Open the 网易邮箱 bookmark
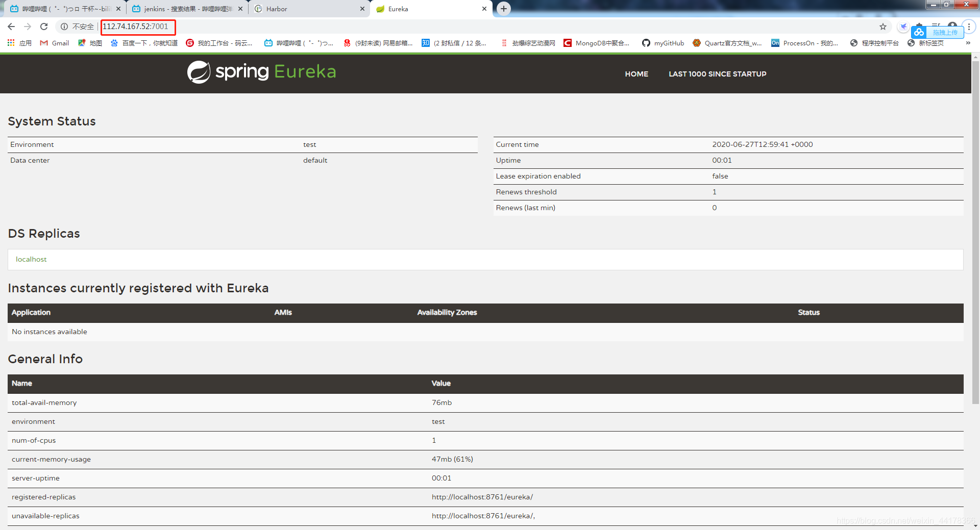 [x=378, y=43]
